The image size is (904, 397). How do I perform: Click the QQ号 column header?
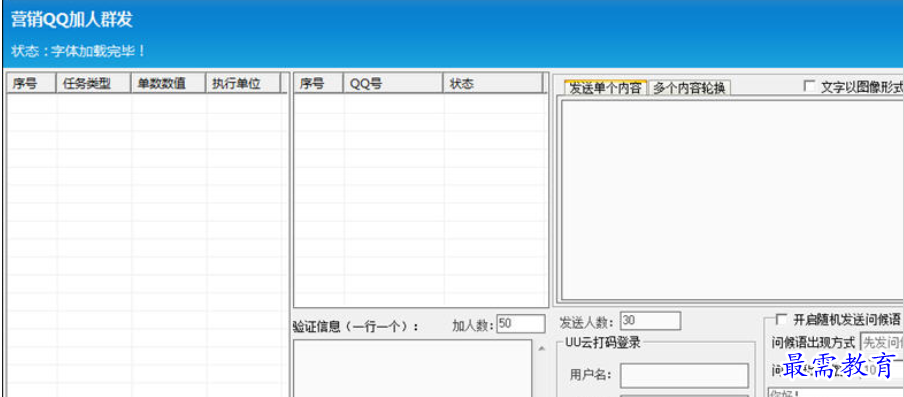[x=393, y=84]
